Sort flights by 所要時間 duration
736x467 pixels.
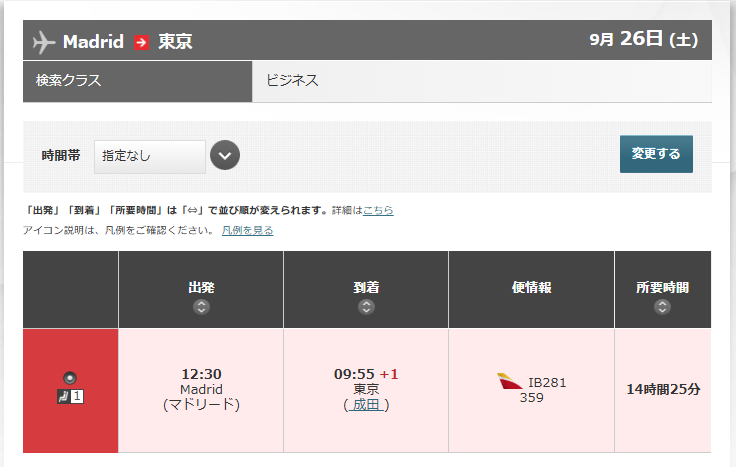[662, 307]
